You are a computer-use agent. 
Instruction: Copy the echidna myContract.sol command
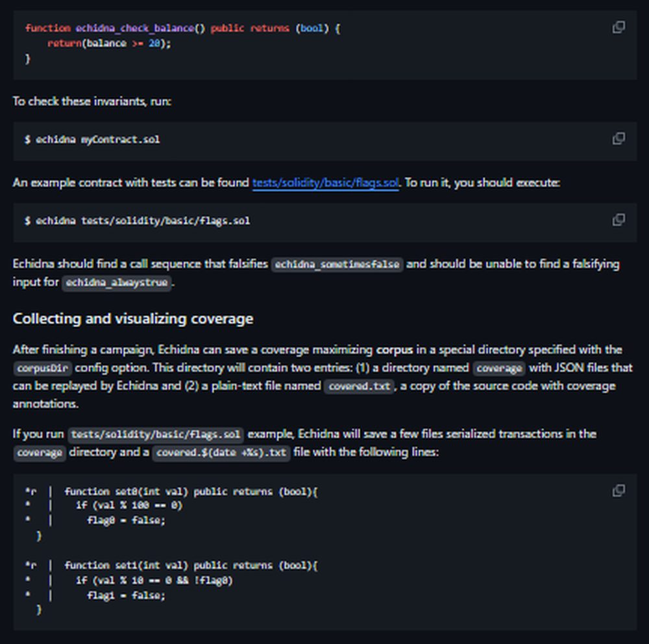618,139
